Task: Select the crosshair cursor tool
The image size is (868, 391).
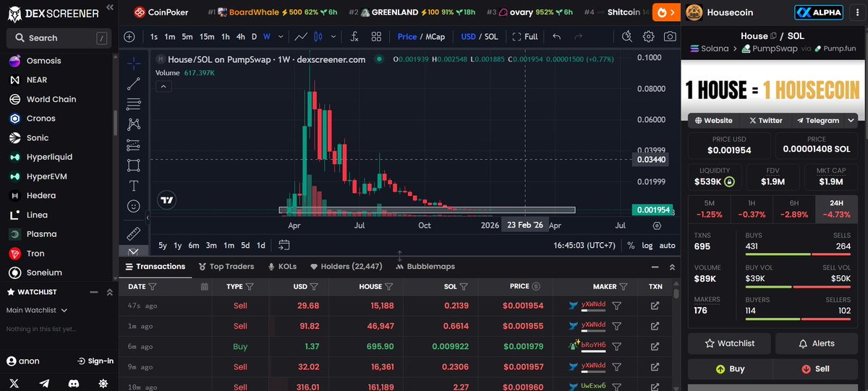Action: pos(133,64)
